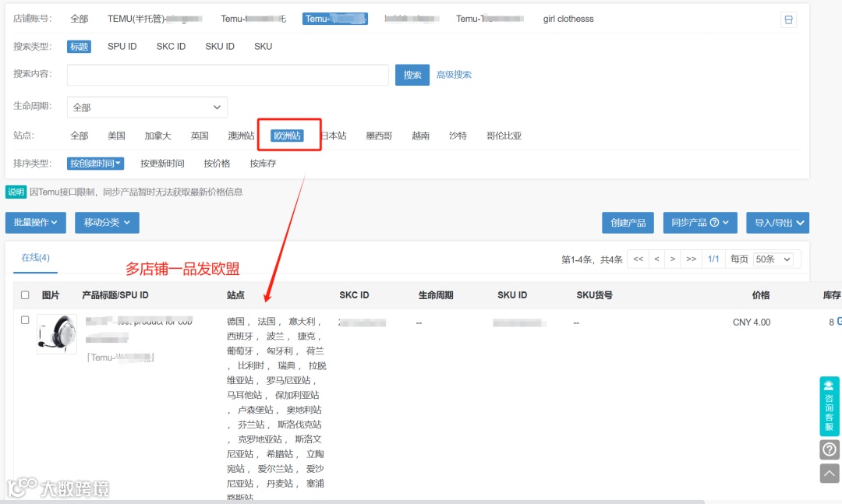Image resolution: width=842 pixels, height=504 pixels.
Task: Click the 搜索 button
Action: [412, 75]
